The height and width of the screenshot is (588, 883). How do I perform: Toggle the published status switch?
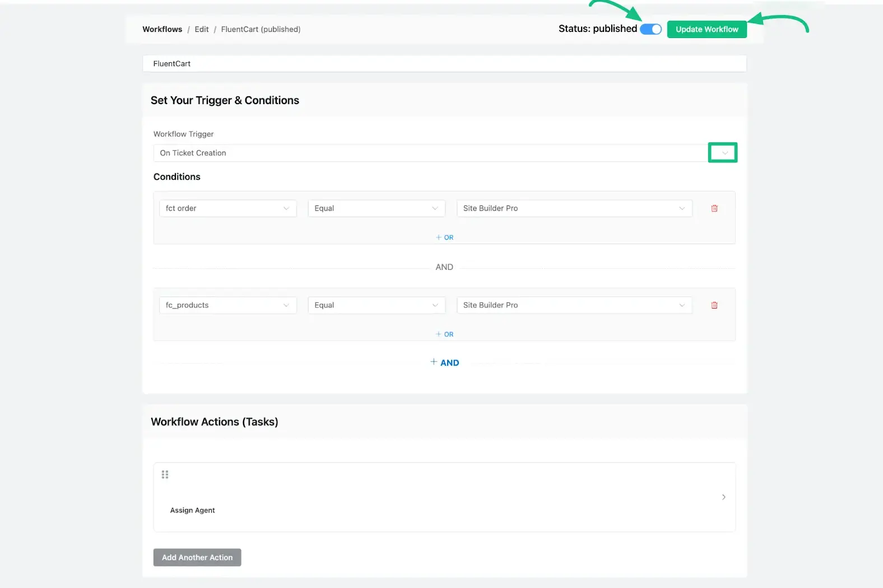[650, 29]
